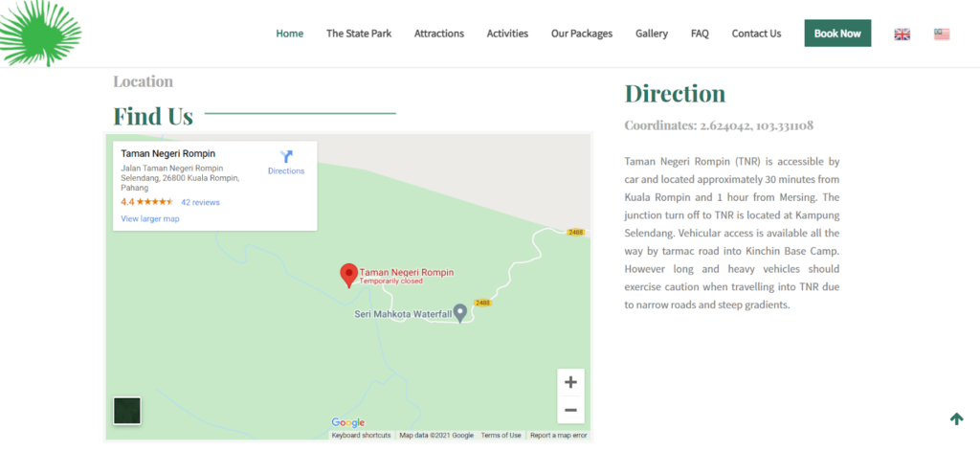Zoom out the map with minus button

(570, 410)
